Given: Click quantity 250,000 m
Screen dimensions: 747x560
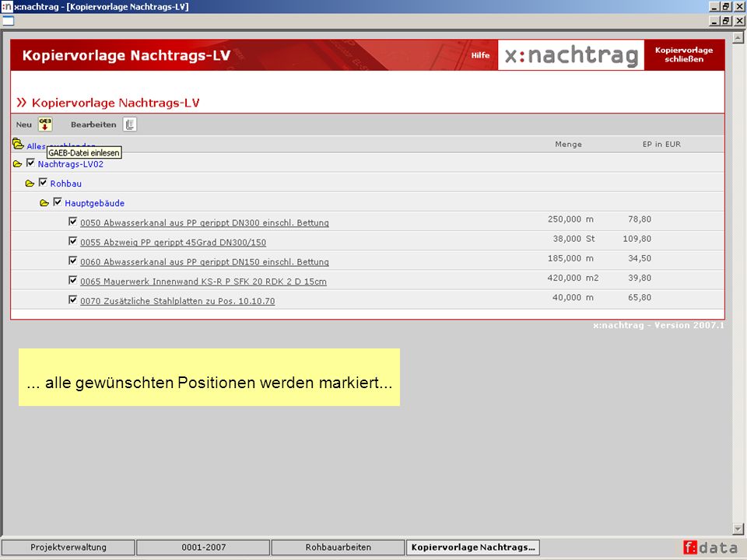Looking at the screenshot, I should 570,219.
